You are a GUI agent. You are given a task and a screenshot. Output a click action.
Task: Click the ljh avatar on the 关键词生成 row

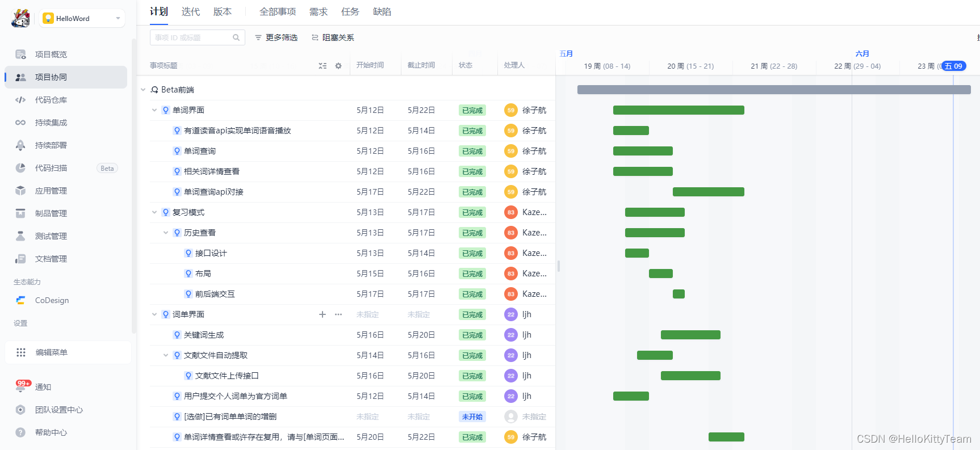tap(511, 335)
